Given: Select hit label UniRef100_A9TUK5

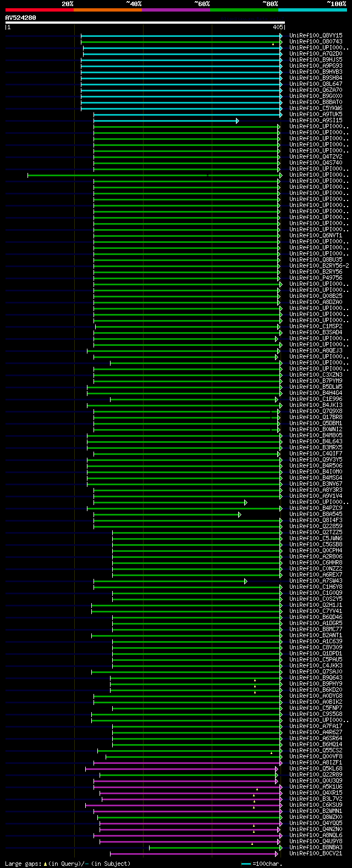Looking at the screenshot, I should coord(316,114).
